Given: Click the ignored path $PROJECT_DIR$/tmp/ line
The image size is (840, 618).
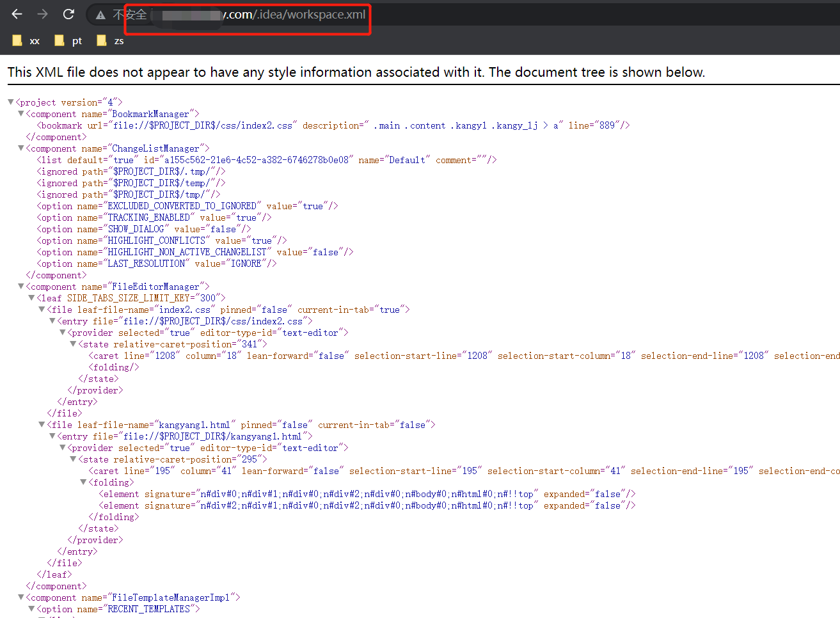Looking at the screenshot, I should (x=128, y=194).
